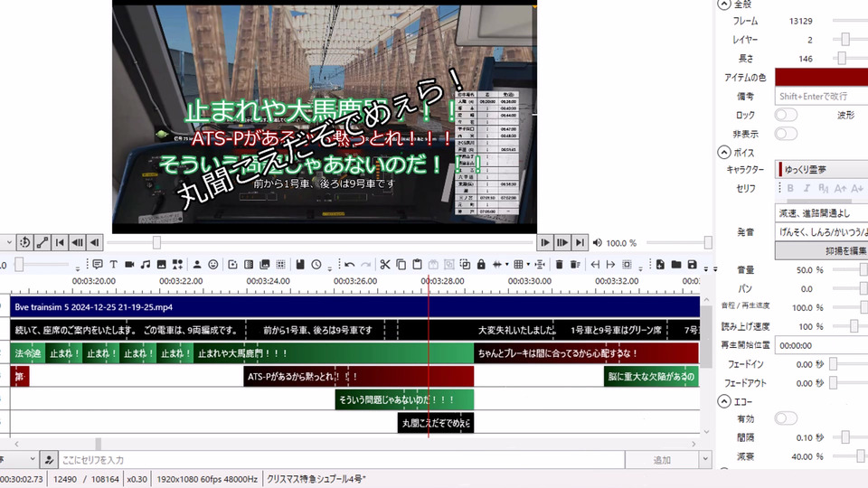Select the ちゃんとブレーキは間に合ってる clip
Screen dimensions: 868x488
pos(586,353)
